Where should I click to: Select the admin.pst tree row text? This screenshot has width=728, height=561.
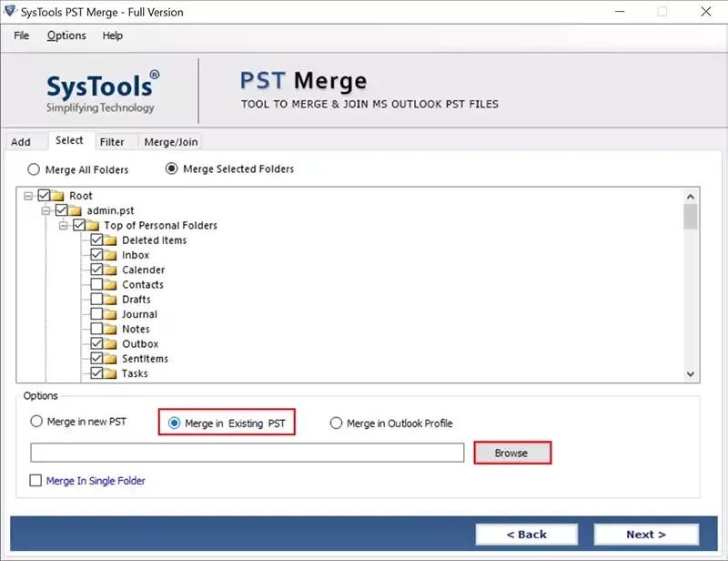tap(110, 210)
